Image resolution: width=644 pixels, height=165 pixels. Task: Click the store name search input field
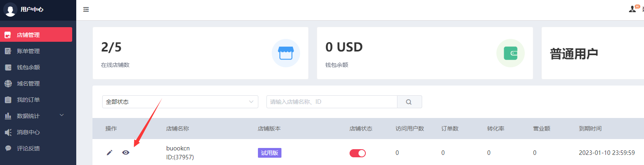click(331, 102)
